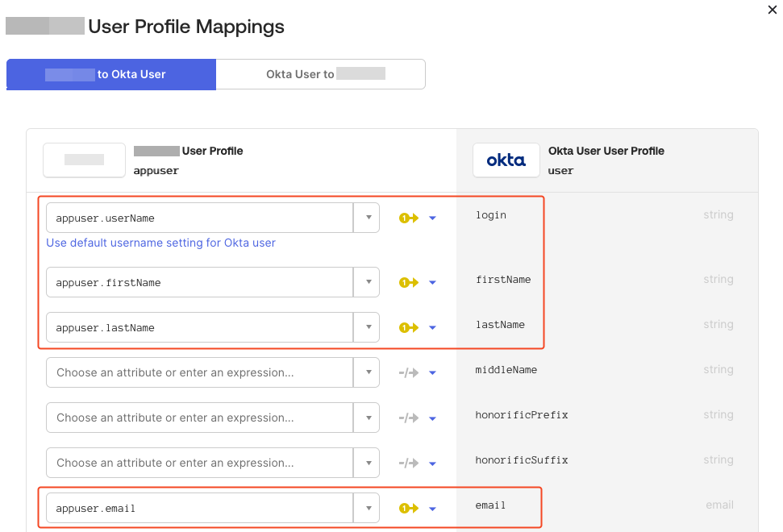
Task: Use default username setting for Okta user
Action: click(160, 243)
